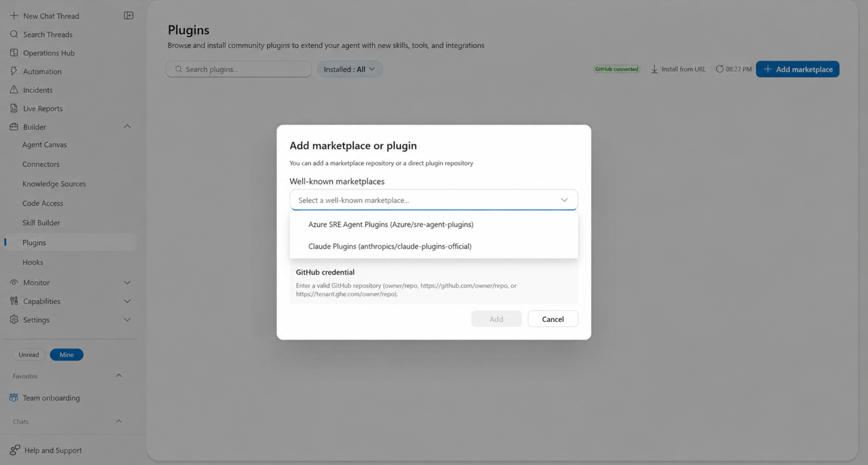Image resolution: width=868 pixels, height=465 pixels.
Task: Click the Settings gear icon
Action: click(x=14, y=320)
